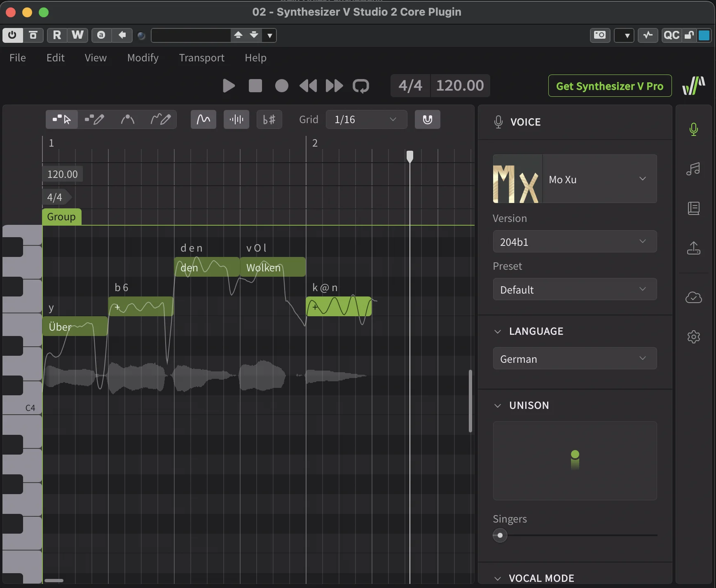Rewind the transport

(x=308, y=86)
